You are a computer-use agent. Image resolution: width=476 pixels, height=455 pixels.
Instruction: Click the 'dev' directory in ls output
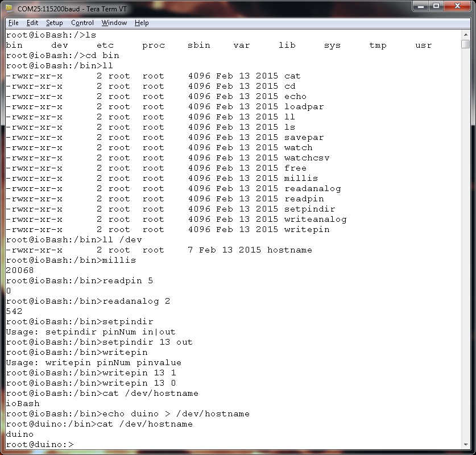pos(60,45)
